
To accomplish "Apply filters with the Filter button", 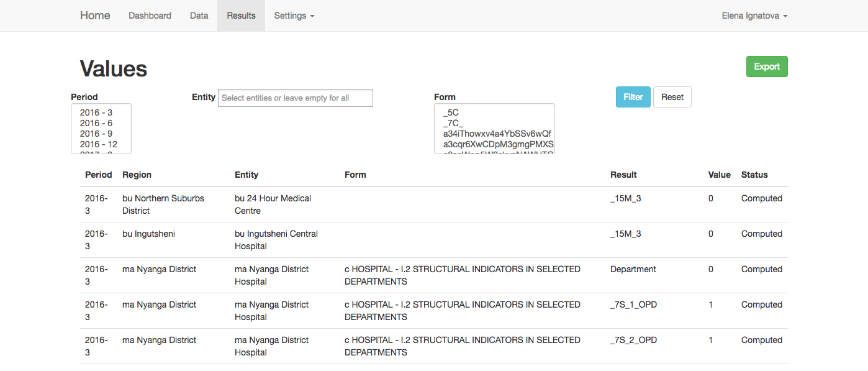I will (633, 97).
